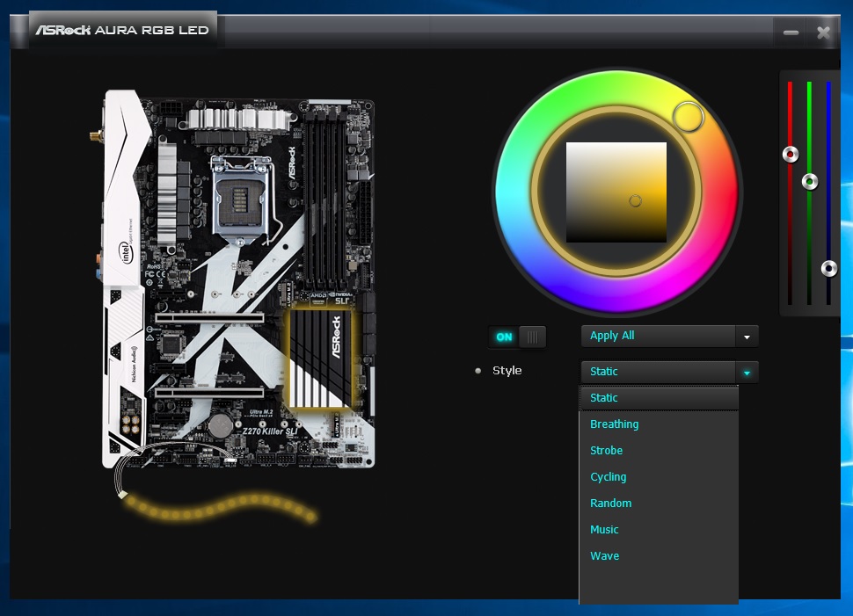Click the Style label text
The height and width of the screenshot is (616, 853).
click(507, 371)
